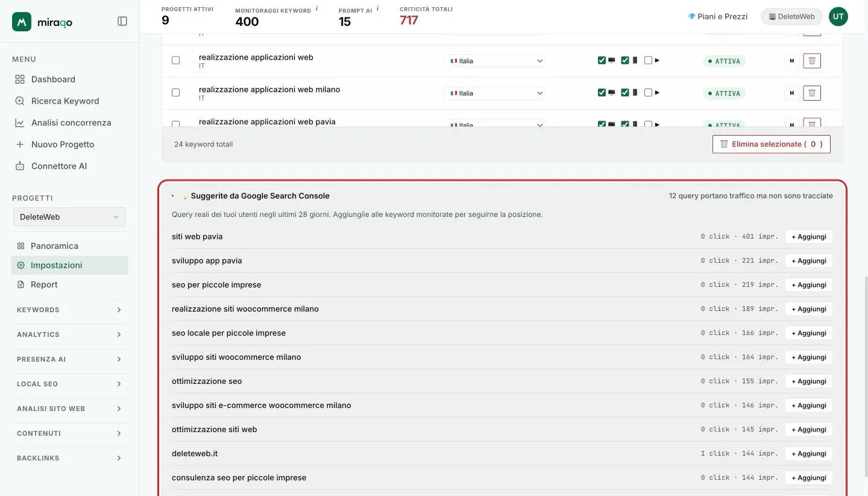
Task: Click the diamond icon beside Piani e Prezzi
Action: point(691,17)
